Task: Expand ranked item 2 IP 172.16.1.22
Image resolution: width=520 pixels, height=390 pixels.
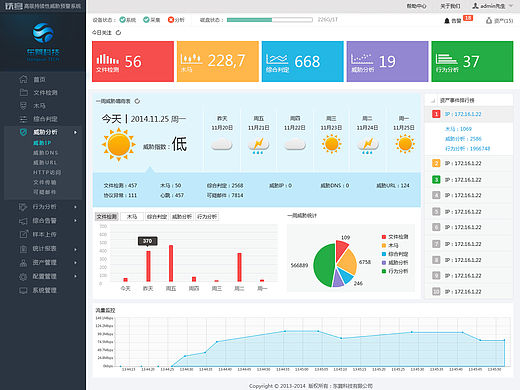Action: click(468, 163)
